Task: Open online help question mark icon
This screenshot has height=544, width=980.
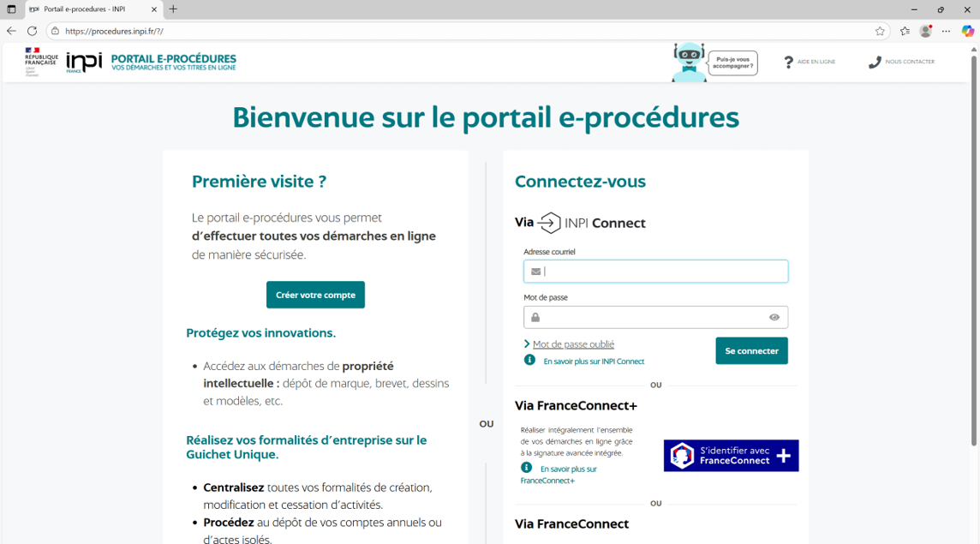Action: 788,63
